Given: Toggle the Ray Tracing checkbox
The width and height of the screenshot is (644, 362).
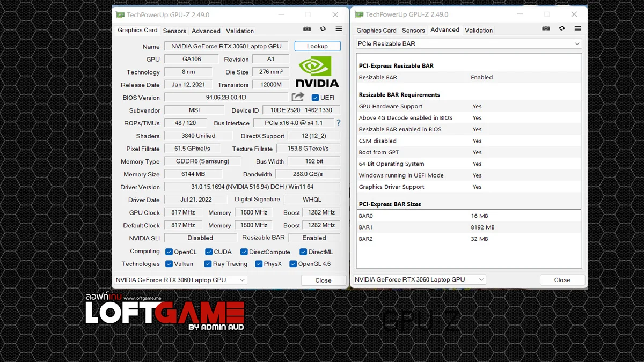Looking at the screenshot, I should pyautogui.click(x=208, y=264).
